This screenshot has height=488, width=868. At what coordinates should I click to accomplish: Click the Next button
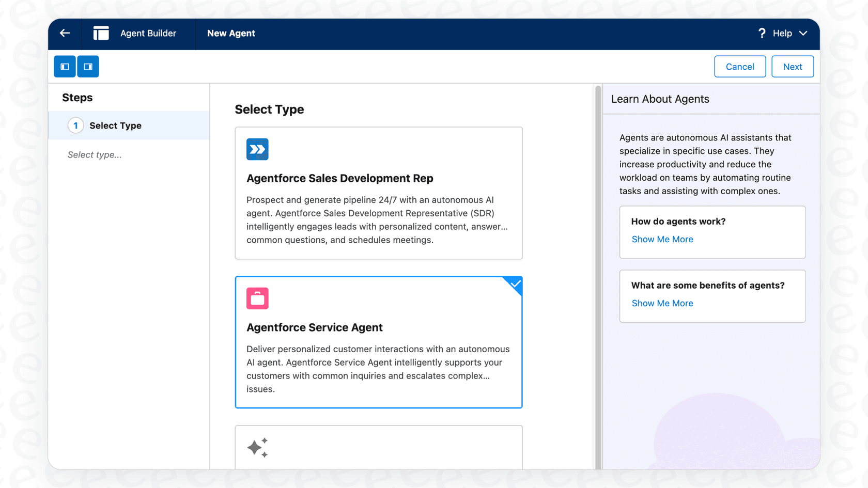793,66
